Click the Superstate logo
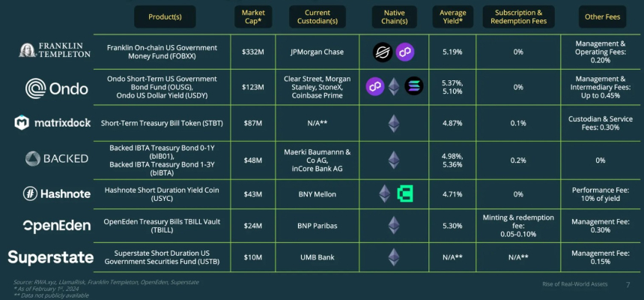The height and width of the screenshot is (300, 644). 51,257
